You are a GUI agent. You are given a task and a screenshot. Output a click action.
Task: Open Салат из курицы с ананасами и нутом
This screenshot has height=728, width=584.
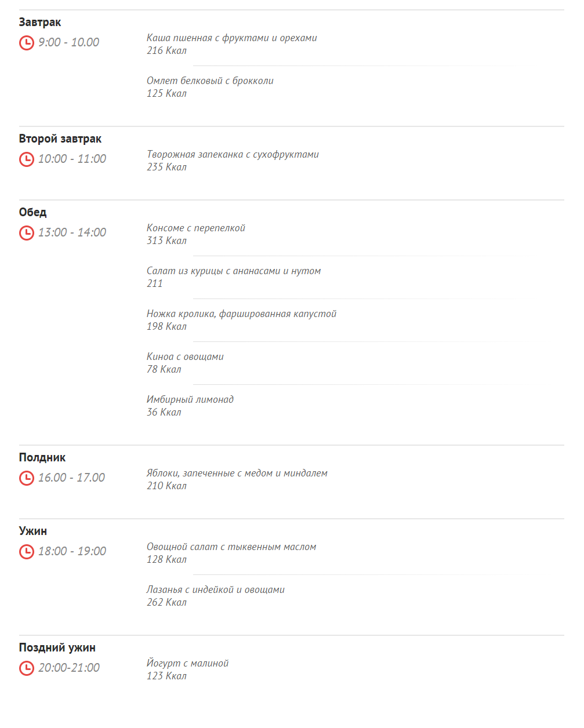[234, 271]
